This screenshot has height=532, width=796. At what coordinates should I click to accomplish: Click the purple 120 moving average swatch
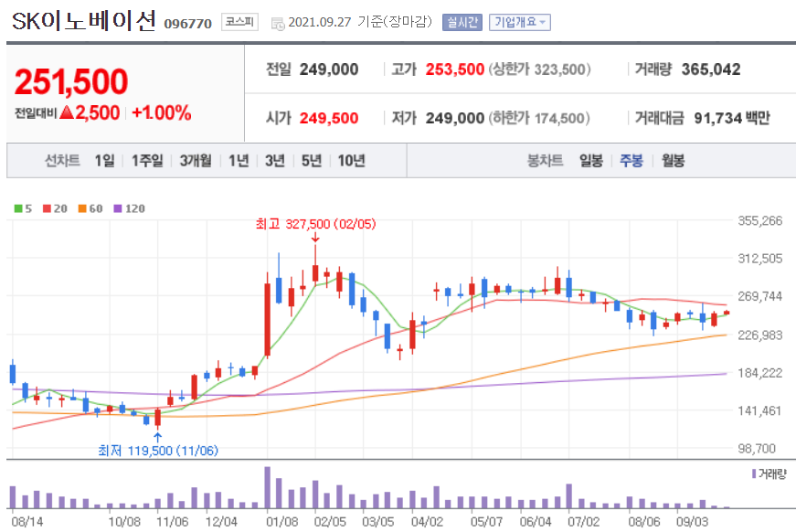pyautogui.click(x=118, y=208)
